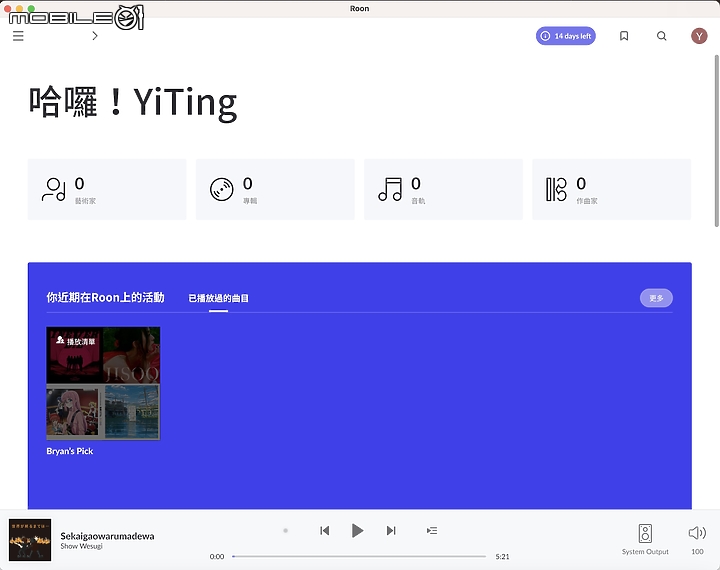Screen dimensions: 720x570
Task: Click the signal path dot indicator
Action: pyautogui.click(x=286, y=530)
